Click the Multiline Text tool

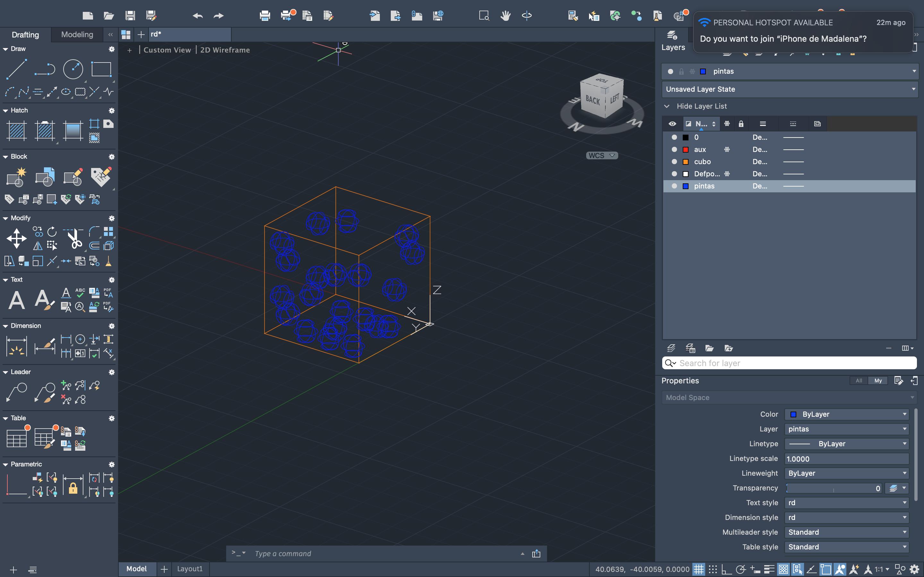click(16, 300)
